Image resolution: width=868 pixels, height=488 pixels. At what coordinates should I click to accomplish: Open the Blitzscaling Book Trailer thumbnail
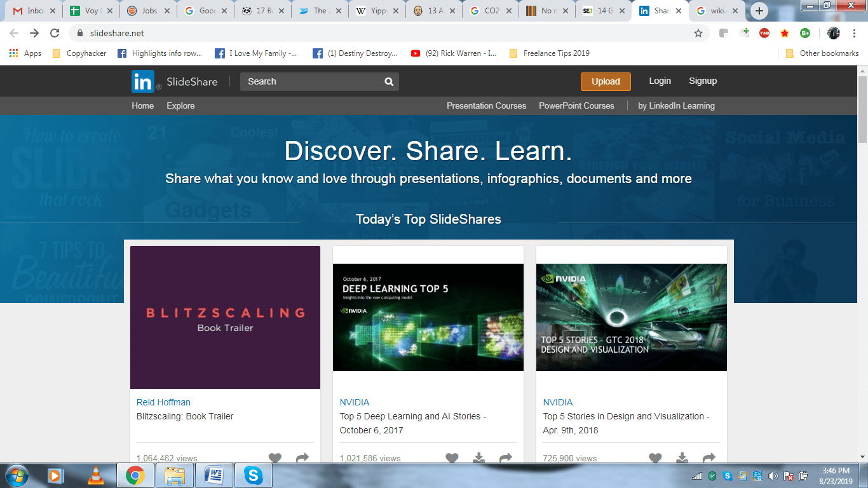tap(225, 318)
